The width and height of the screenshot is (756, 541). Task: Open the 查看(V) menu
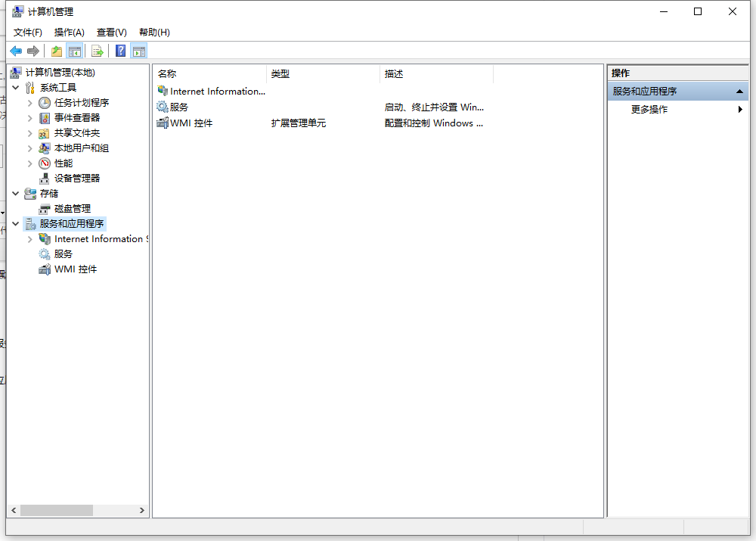[111, 32]
